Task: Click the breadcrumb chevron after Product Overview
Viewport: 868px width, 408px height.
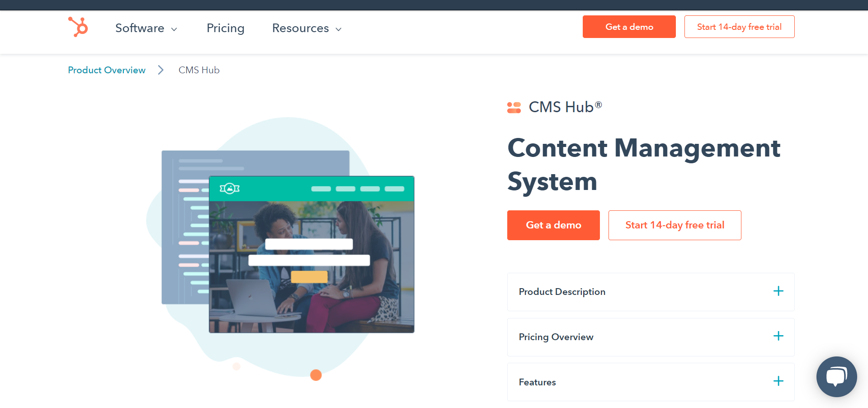Action: [160, 70]
